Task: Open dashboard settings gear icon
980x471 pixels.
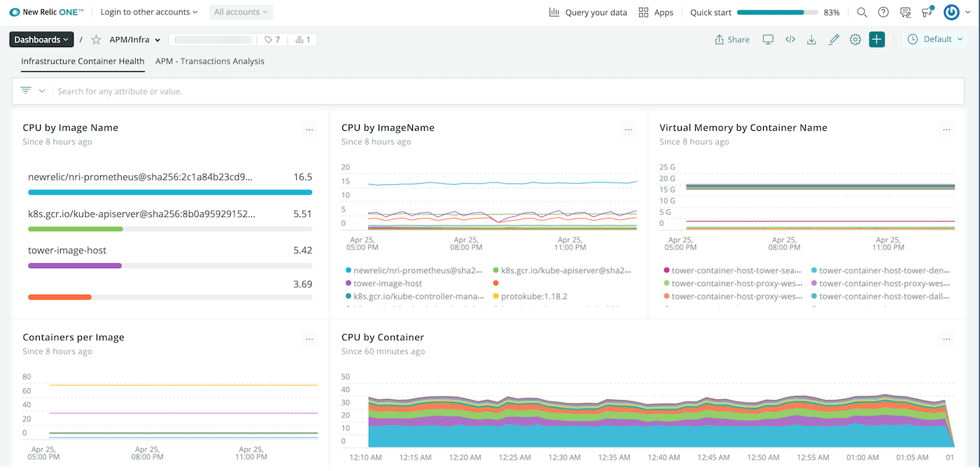Action: click(x=855, y=39)
